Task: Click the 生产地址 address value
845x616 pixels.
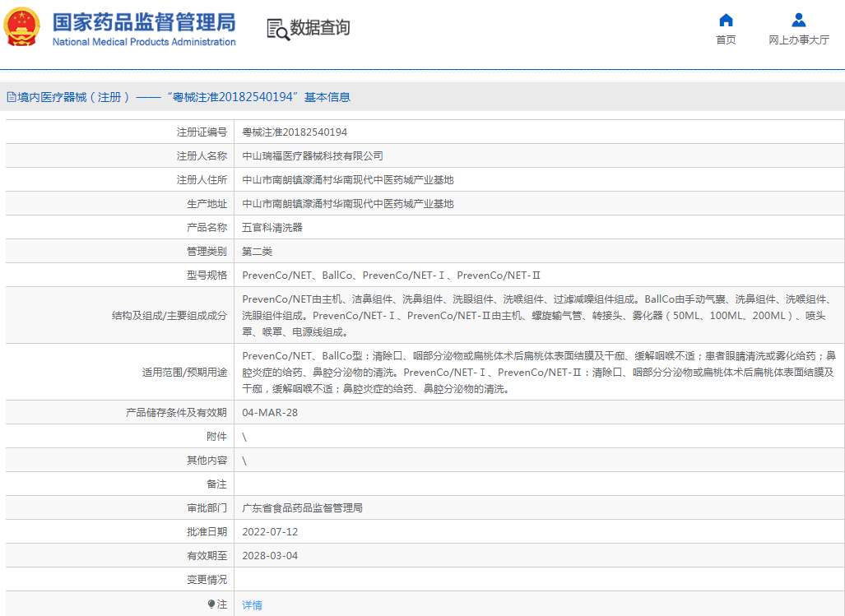Action: click(x=347, y=203)
